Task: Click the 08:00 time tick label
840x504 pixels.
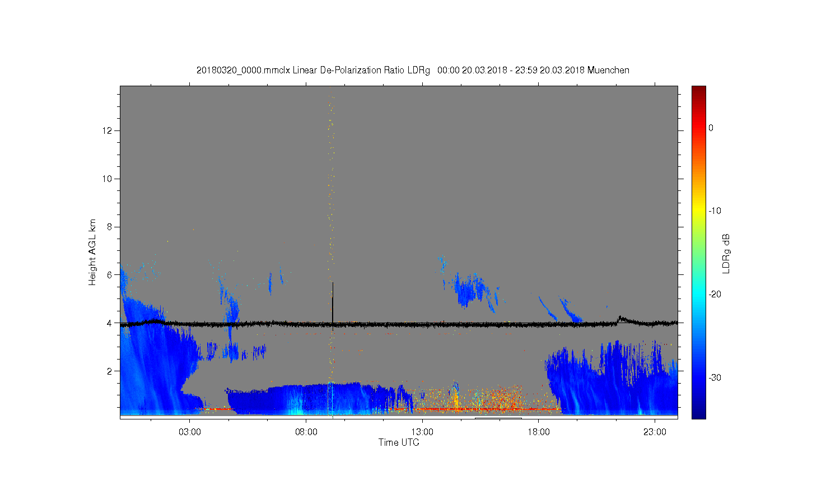Action: click(x=306, y=432)
